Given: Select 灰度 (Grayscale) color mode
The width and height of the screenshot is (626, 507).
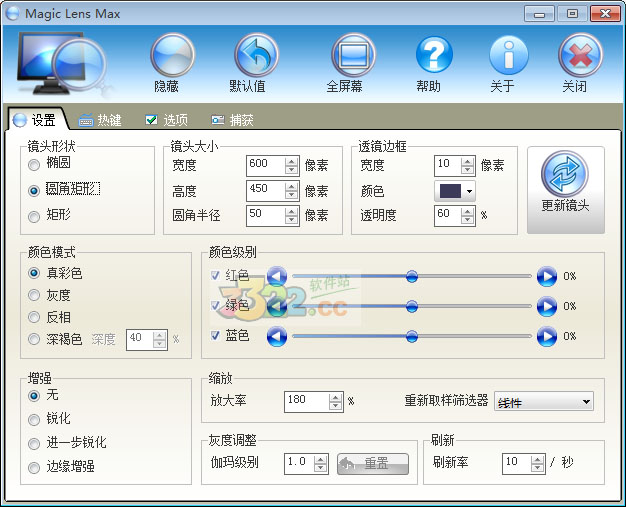Looking at the screenshot, I should pyautogui.click(x=34, y=295).
